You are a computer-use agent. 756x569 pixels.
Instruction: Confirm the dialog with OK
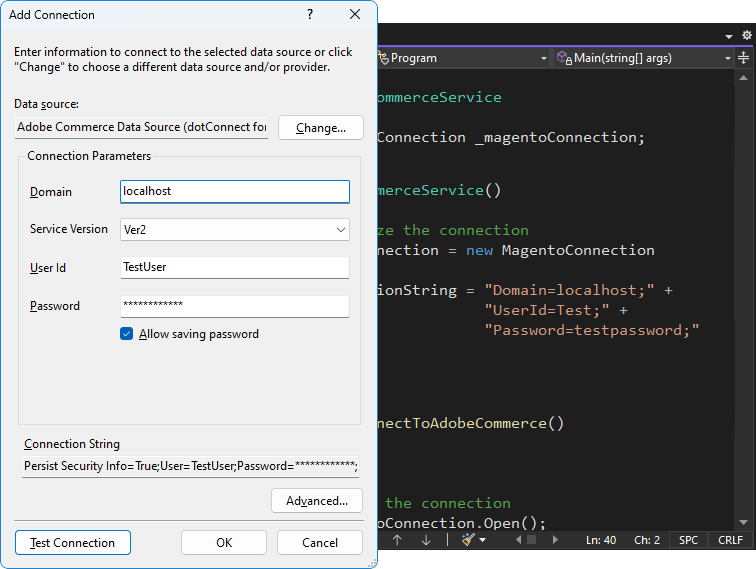coord(224,543)
